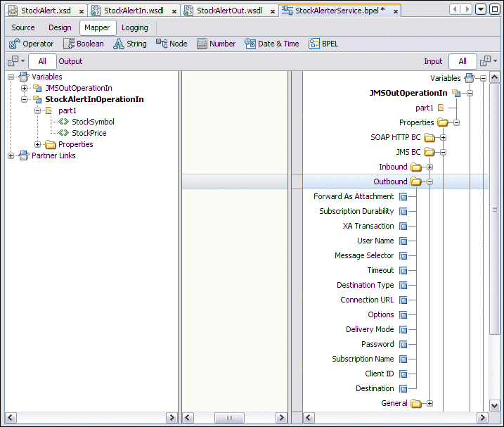Click Delivery Mode property icon
Screen dimensions: 504x427
[403, 330]
